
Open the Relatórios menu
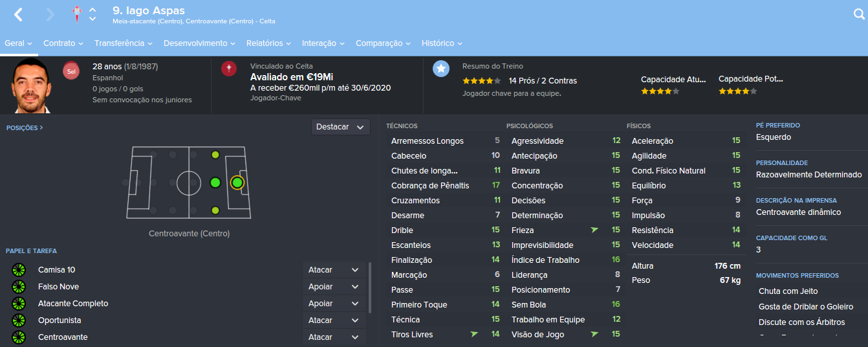pos(269,43)
